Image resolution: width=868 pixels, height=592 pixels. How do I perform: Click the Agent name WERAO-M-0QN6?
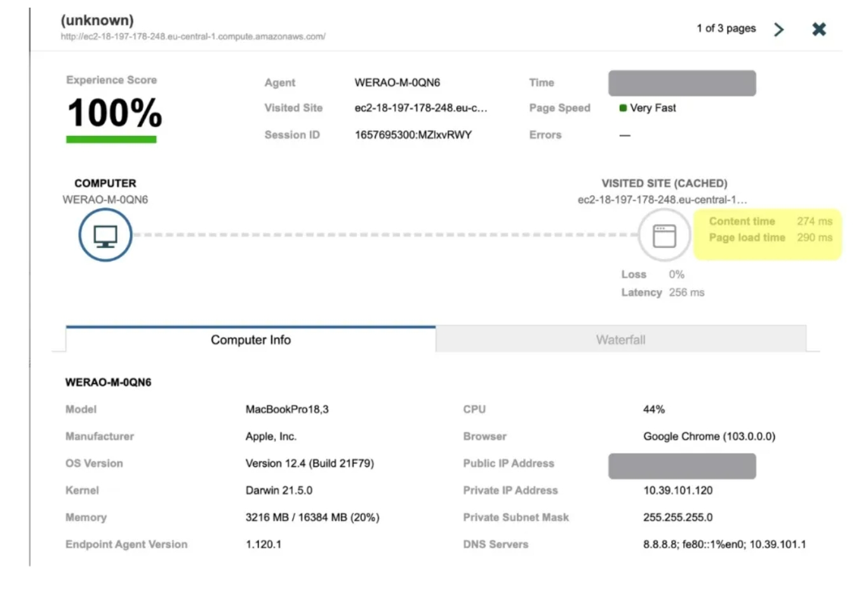(x=397, y=82)
